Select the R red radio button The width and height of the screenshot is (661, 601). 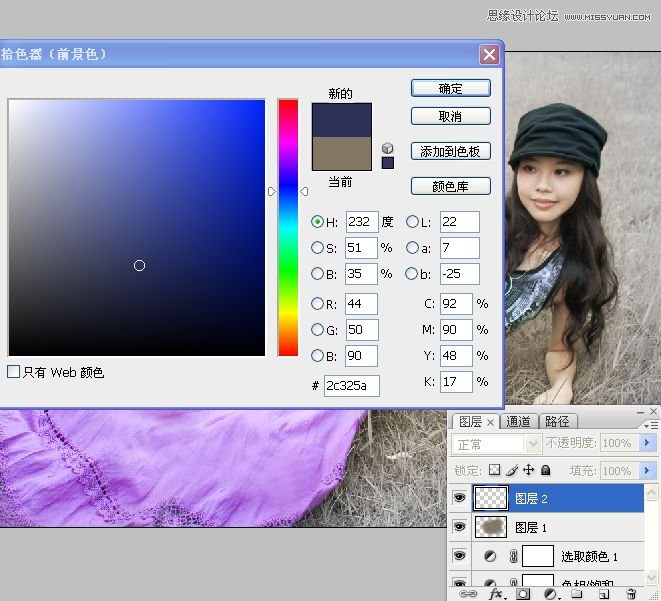click(317, 303)
